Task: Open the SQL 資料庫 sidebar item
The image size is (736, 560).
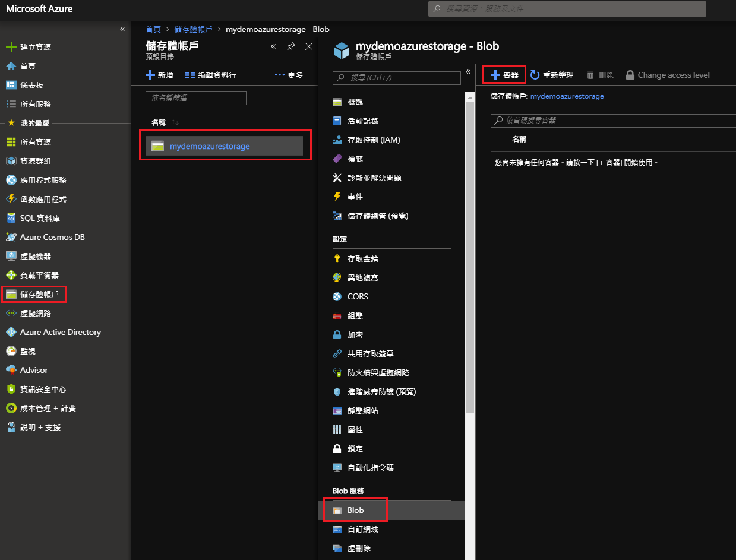Action: point(40,218)
